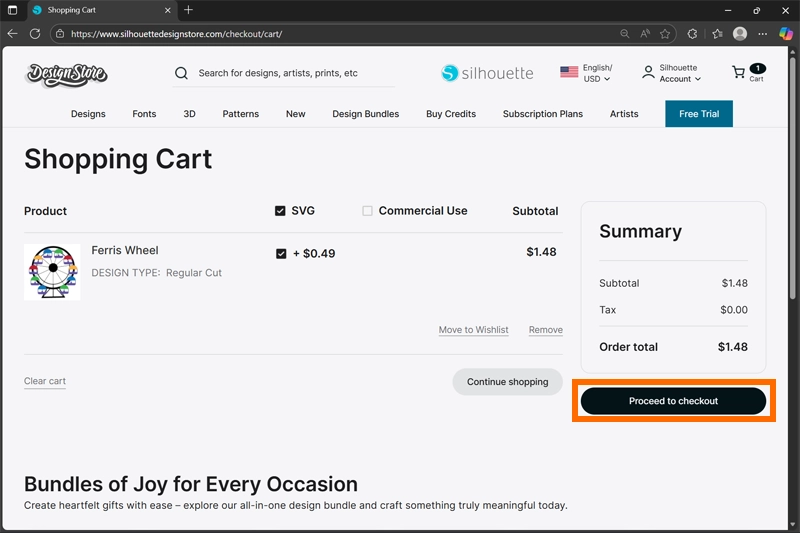This screenshot has height=533, width=800.
Task: Open the browser extensions icon
Action: [x=692, y=33]
